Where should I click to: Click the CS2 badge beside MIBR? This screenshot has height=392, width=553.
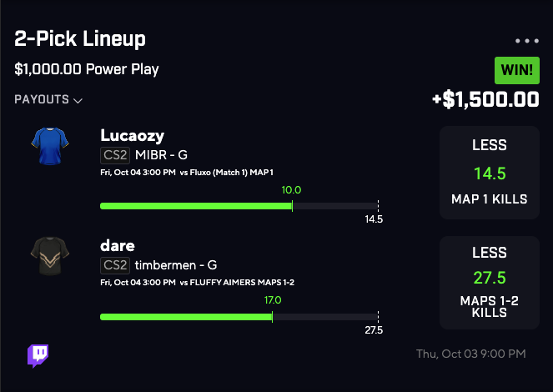tap(114, 154)
